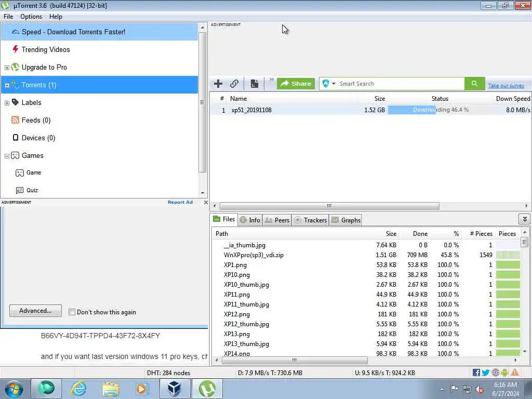Viewport: 532px width, 399px height.
Task: Click pieces bar of WnXPpro(sp3)_vdi.zip
Action: pos(508,255)
